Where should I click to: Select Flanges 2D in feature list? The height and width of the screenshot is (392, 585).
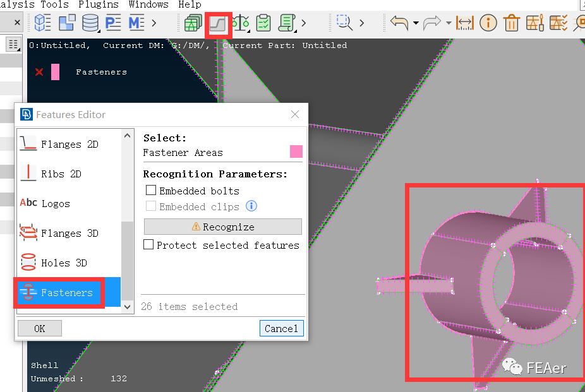coord(69,144)
